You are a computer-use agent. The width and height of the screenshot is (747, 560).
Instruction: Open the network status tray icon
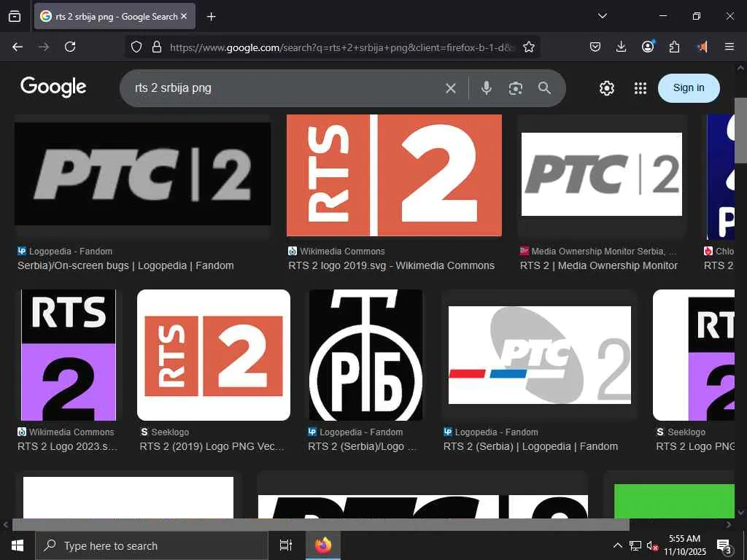pyautogui.click(x=635, y=545)
